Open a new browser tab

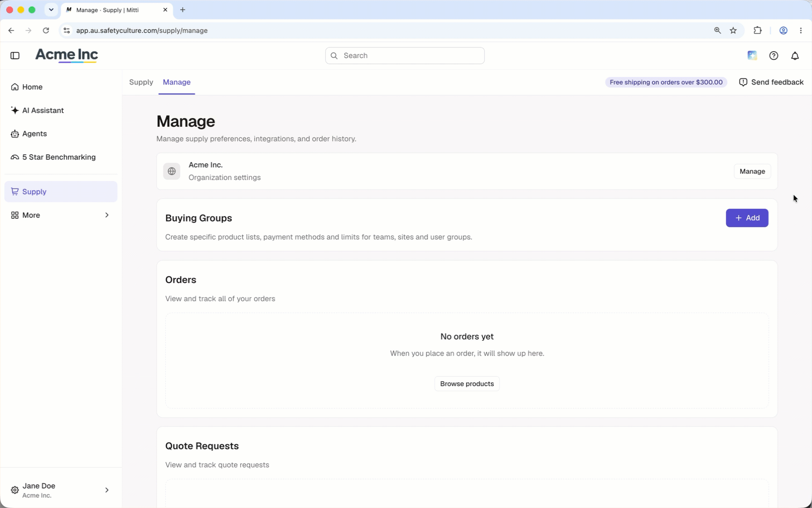(183, 10)
